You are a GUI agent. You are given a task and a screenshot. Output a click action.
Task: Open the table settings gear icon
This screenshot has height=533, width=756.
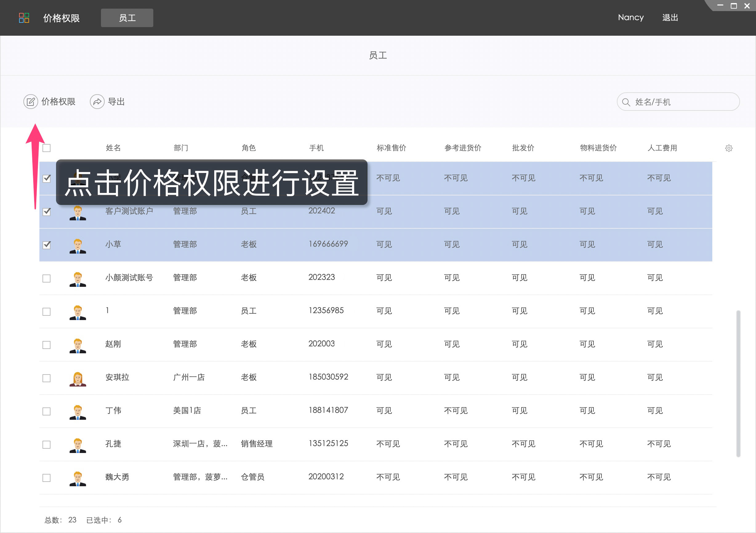click(729, 148)
